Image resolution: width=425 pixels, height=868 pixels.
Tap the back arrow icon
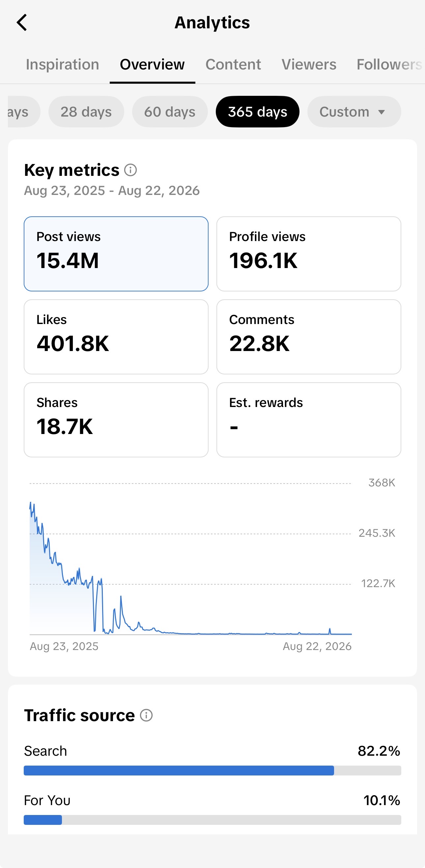tap(21, 23)
